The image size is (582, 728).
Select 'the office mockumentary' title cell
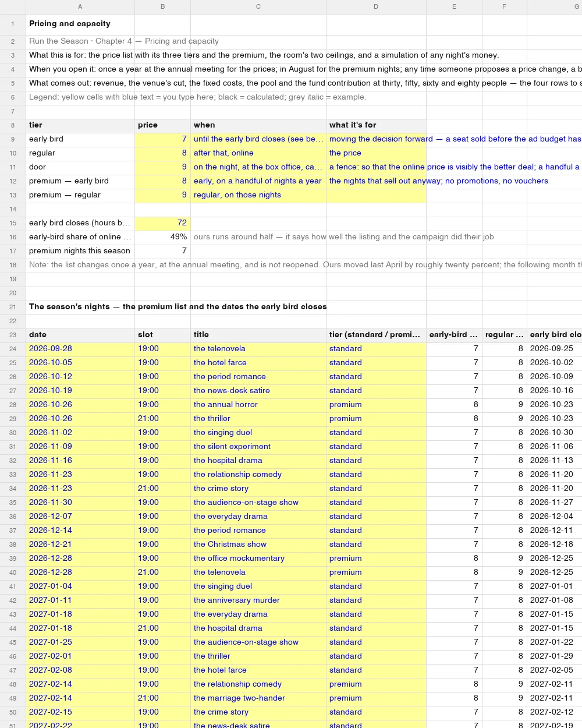point(258,559)
